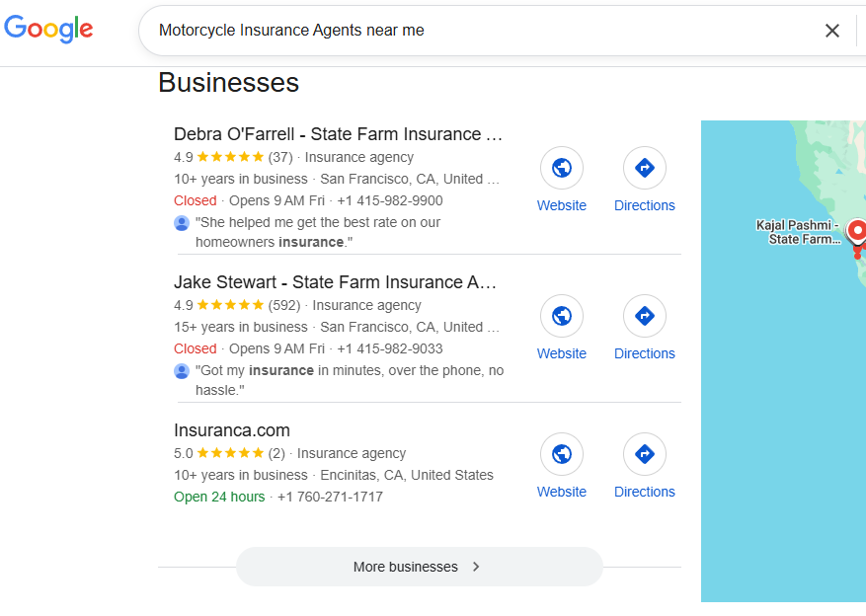Screen dimensions: 866x616
Task: Click the reviewer avatar under Jake Stewart
Action: 182,371
